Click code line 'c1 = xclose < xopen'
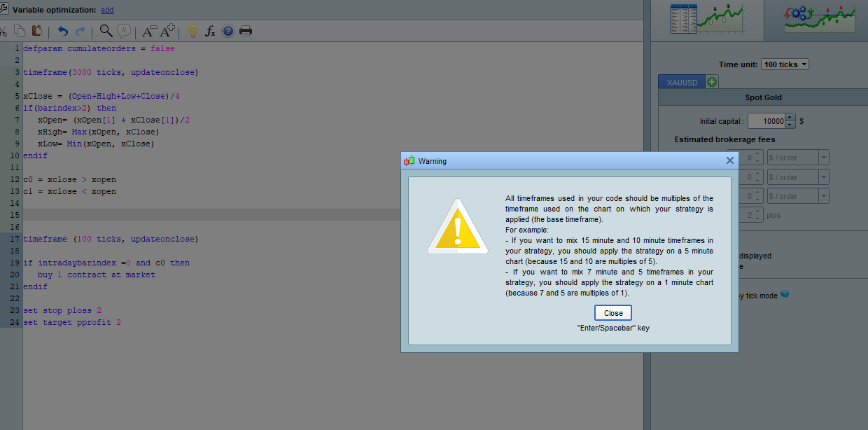This screenshot has width=868, height=430. [70, 191]
